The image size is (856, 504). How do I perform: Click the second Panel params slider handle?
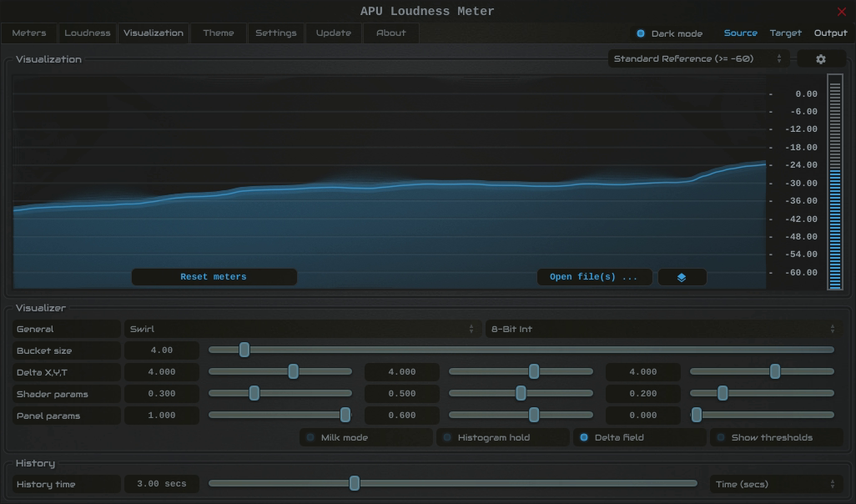point(534,415)
